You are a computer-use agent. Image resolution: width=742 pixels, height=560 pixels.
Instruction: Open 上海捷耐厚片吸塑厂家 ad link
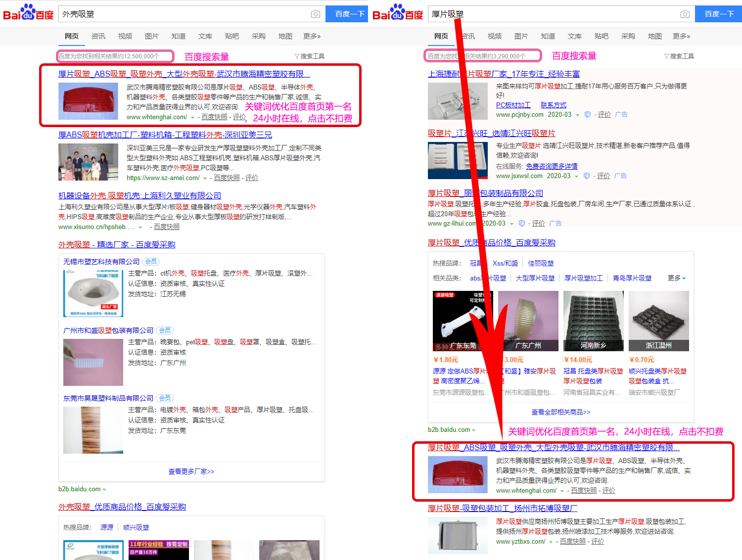pos(504,74)
